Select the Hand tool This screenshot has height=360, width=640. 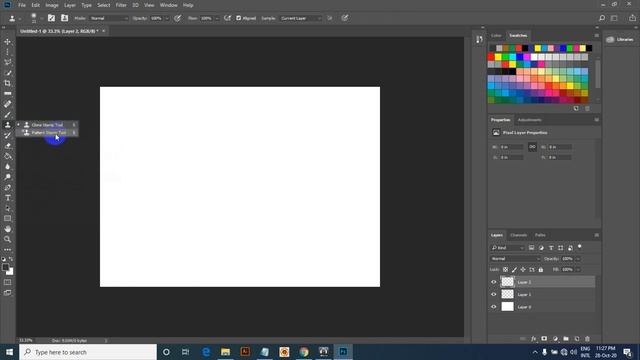pyautogui.click(x=7, y=229)
